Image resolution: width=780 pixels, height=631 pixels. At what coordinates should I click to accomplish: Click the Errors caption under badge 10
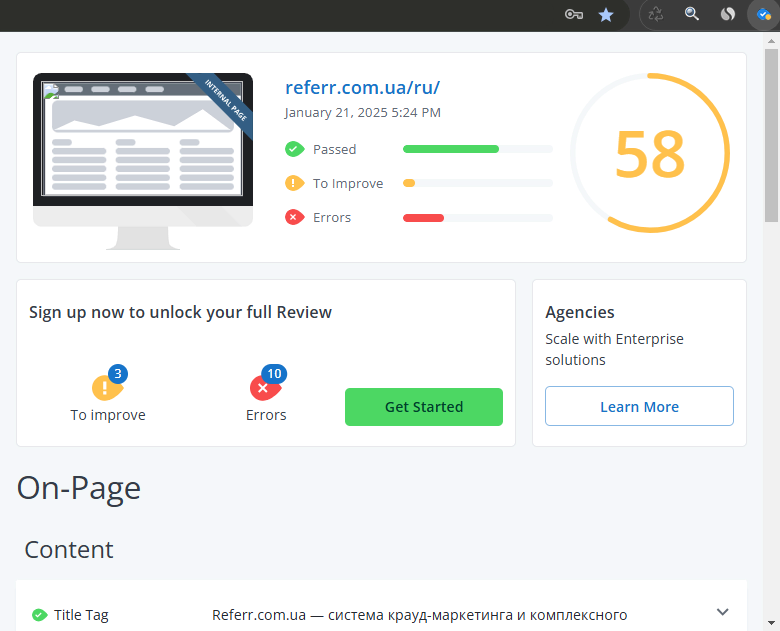coord(266,415)
